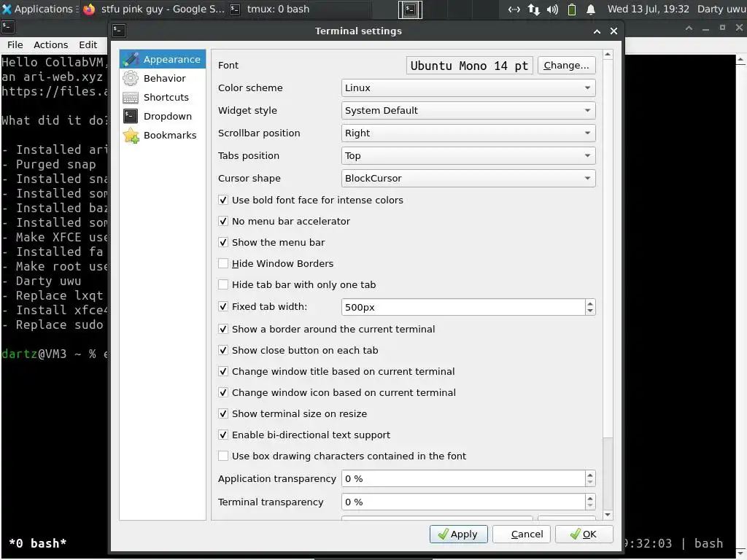Enable Hide Window Borders
The image size is (747, 560).
pyautogui.click(x=223, y=263)
